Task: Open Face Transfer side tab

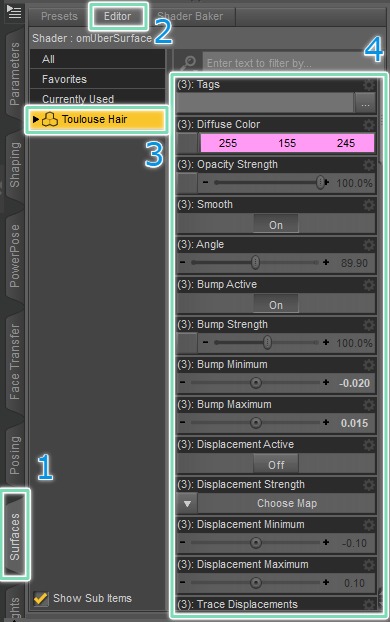Action: tap(15, 362)
